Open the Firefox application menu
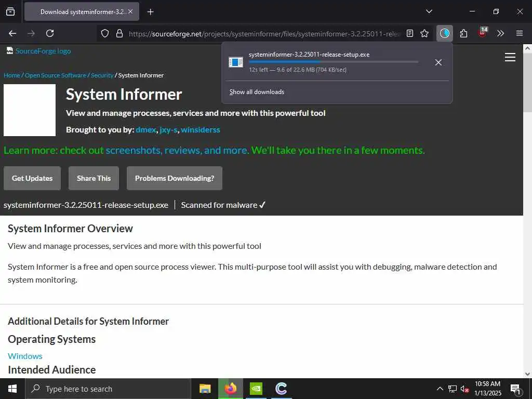Image resolution: width=532 pixels, height=399 pixels. tap(519, 33)
